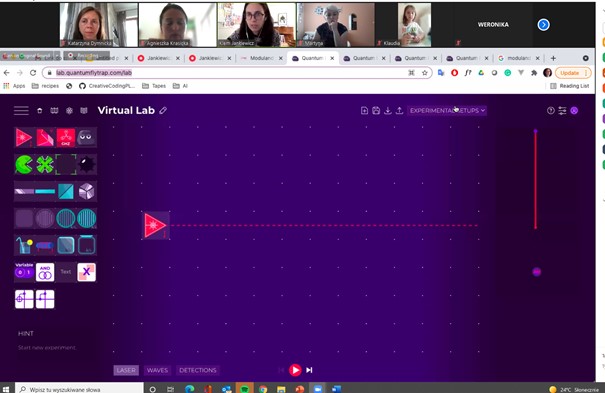Expand the Experimental Setups dropdown
Viewport: 605px width, 393px height.
point(447,111)
